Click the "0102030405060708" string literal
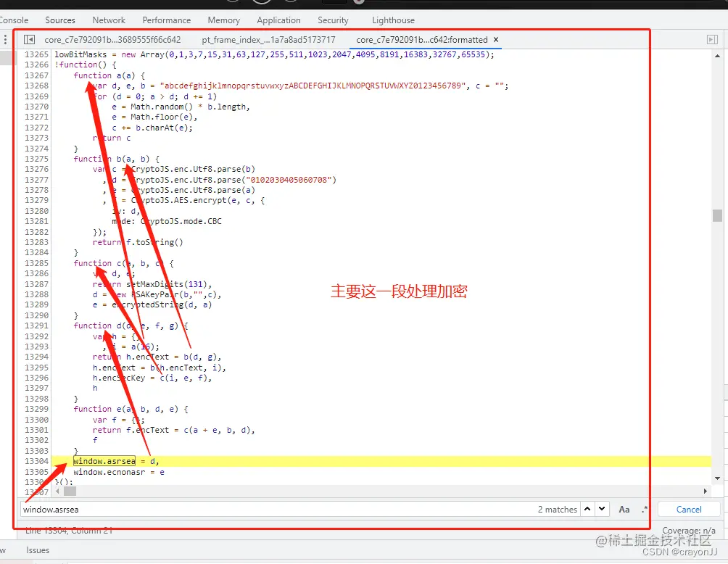 coord(290,180)
